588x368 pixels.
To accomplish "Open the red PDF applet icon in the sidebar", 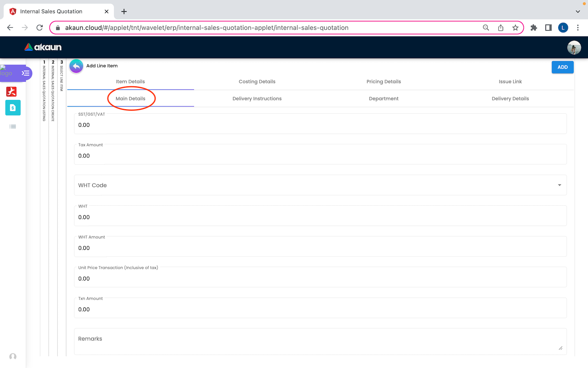I will coord(11,91).
